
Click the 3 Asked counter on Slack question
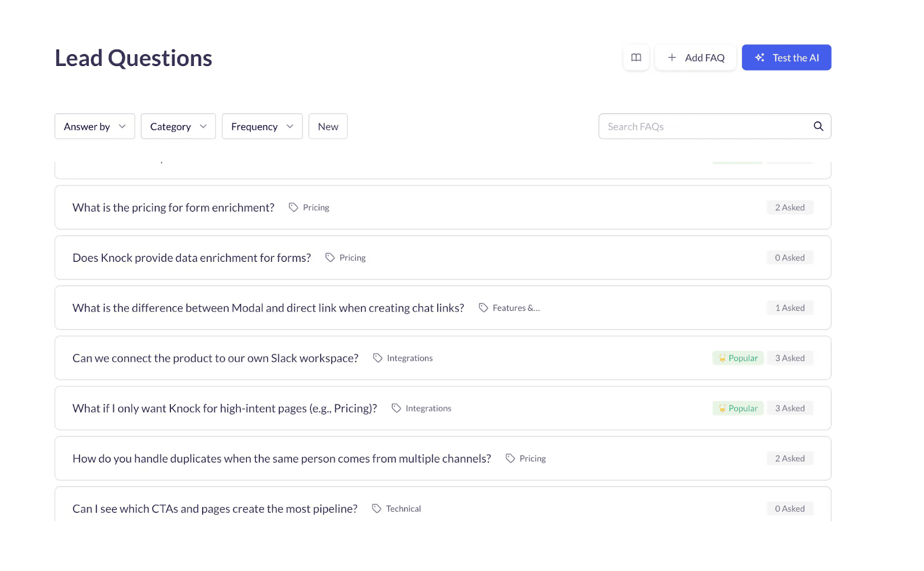tap(790, 358)
